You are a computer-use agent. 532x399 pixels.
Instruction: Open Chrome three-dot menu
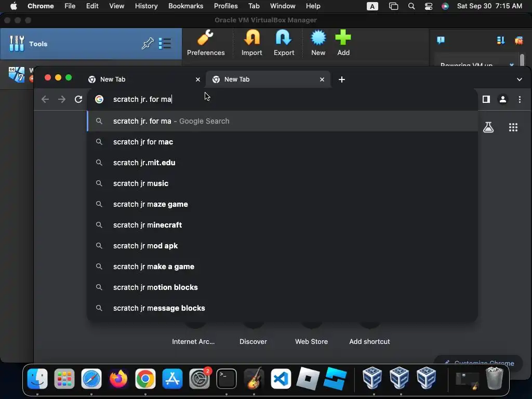click(x=520, y=99)
